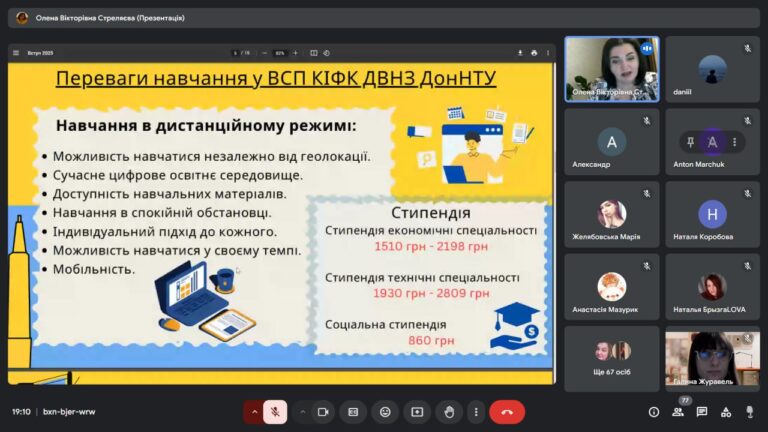The width and height of the screenshot is (768, 432).
Task: Click slide heading Переваги навчання у ВСП
Action: pyautogui.click(x=276, y=78)
